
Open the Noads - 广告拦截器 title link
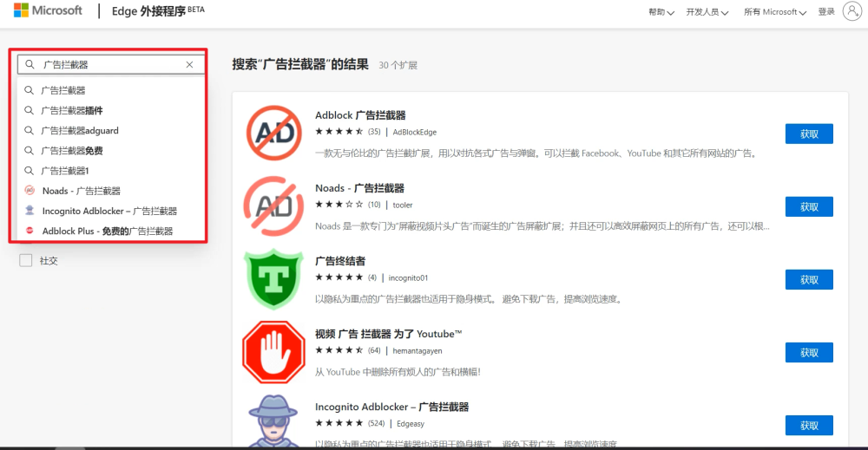coord(360,188)
